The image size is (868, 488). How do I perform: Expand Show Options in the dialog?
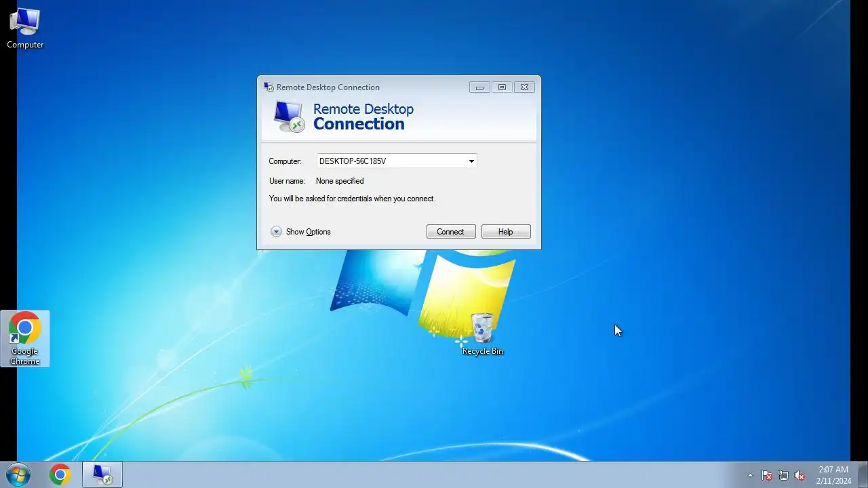pyautogui.click(x=300, y=232)
